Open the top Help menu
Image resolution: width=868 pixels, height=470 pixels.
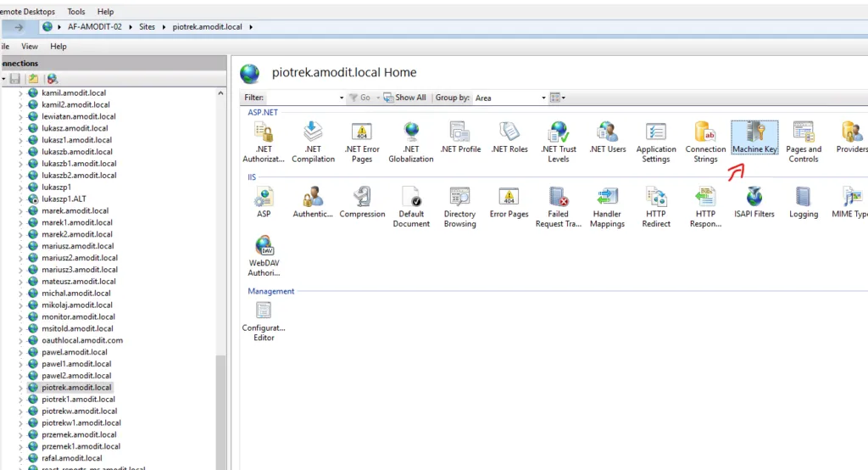105,12
